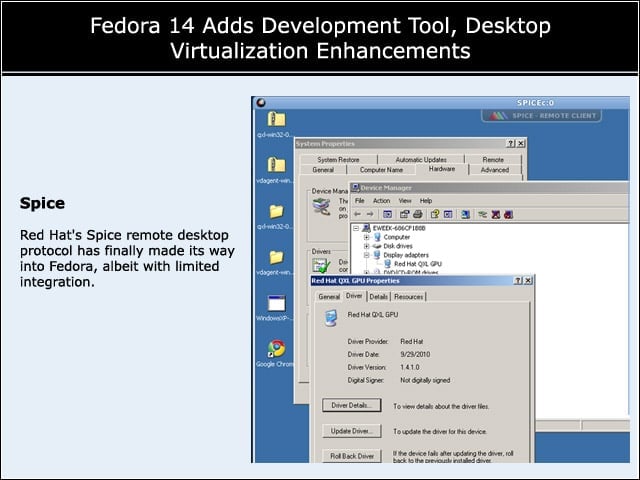Click the round SPICE window menu icon
The image size is (640, 480).
(x=261, y=102)
